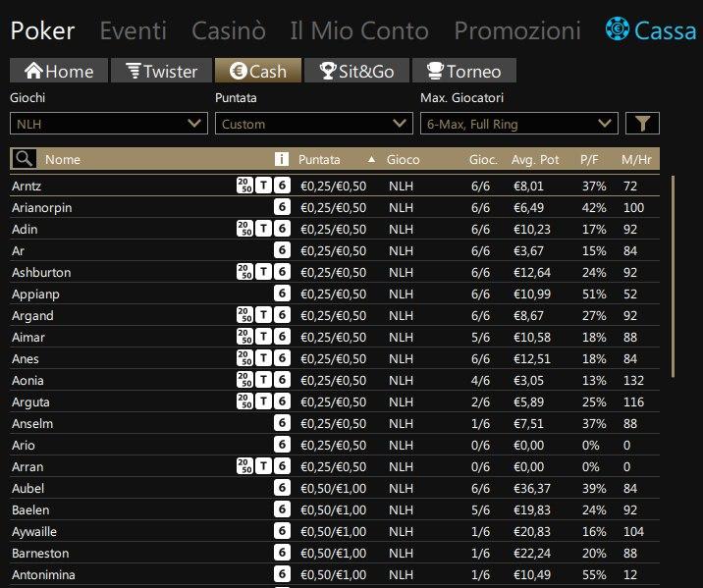Click the 20/50 badge on the Arntz row
The width and height of the screenshot is (703, 588).
pyautogui.click(x=244, y=186)
